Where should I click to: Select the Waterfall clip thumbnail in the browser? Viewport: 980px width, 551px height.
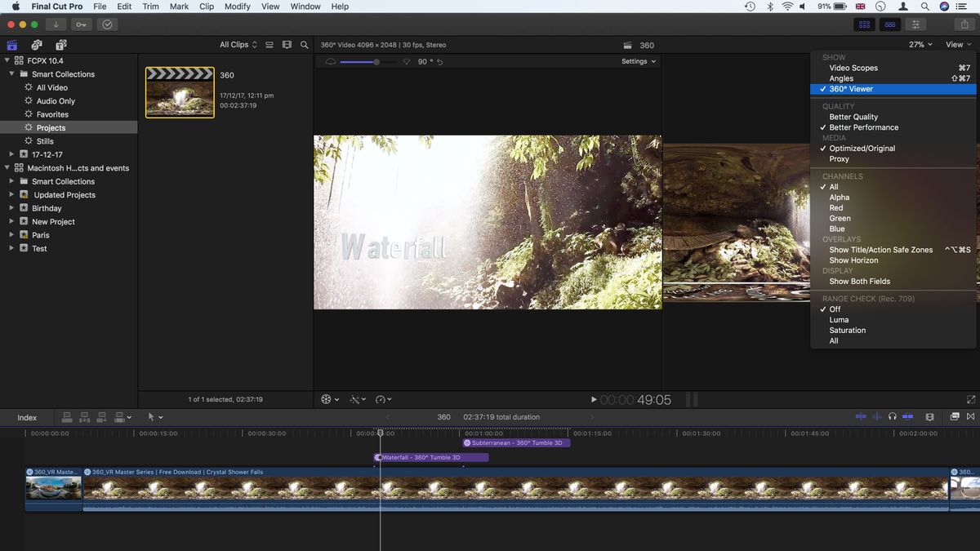tap(179, 91)
